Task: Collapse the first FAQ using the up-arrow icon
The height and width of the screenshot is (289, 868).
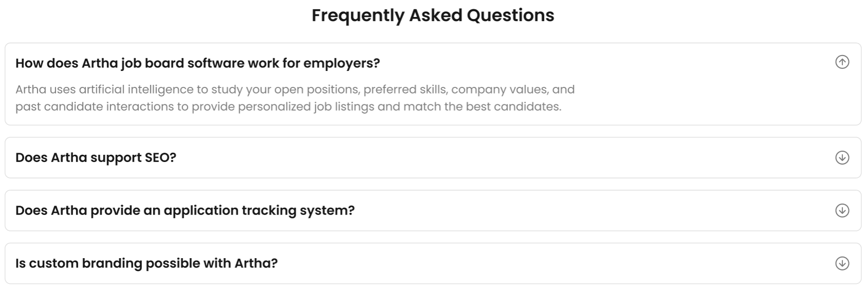Action: coord(842,62)
